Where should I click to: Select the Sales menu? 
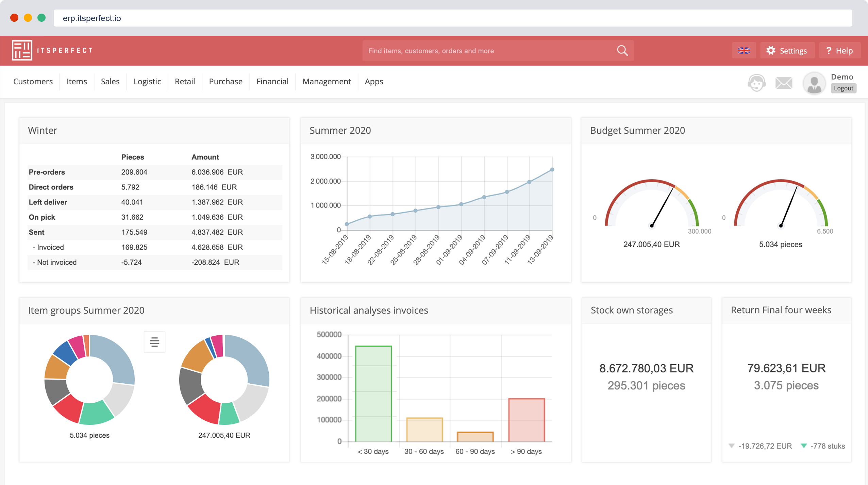click(x=110, y=81)
